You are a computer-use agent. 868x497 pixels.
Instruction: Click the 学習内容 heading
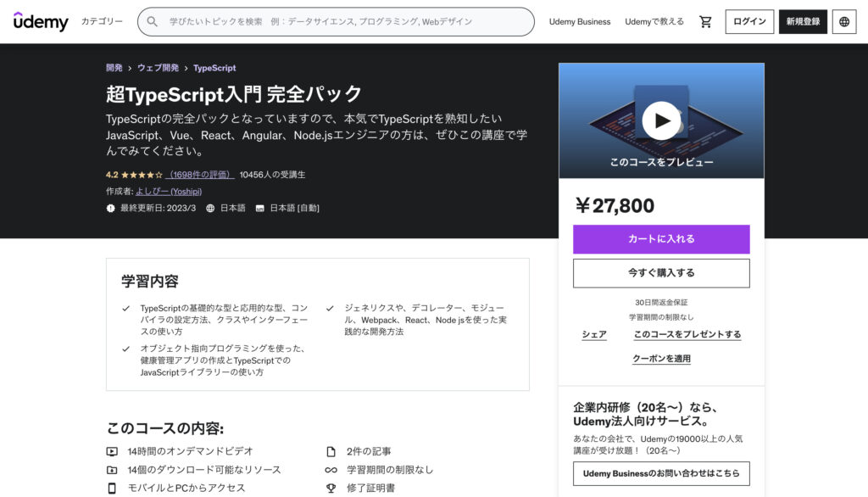(150, 282)
